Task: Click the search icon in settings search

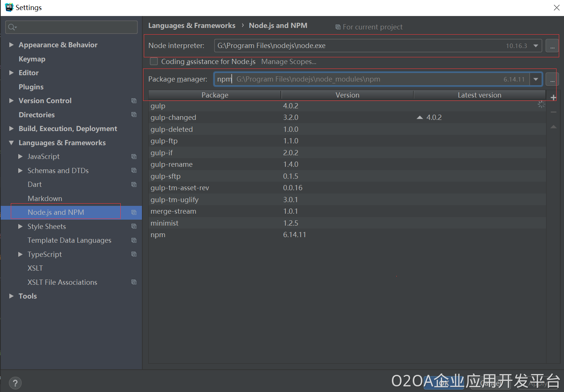Action: pyautogui.click(x=12, y=27)
